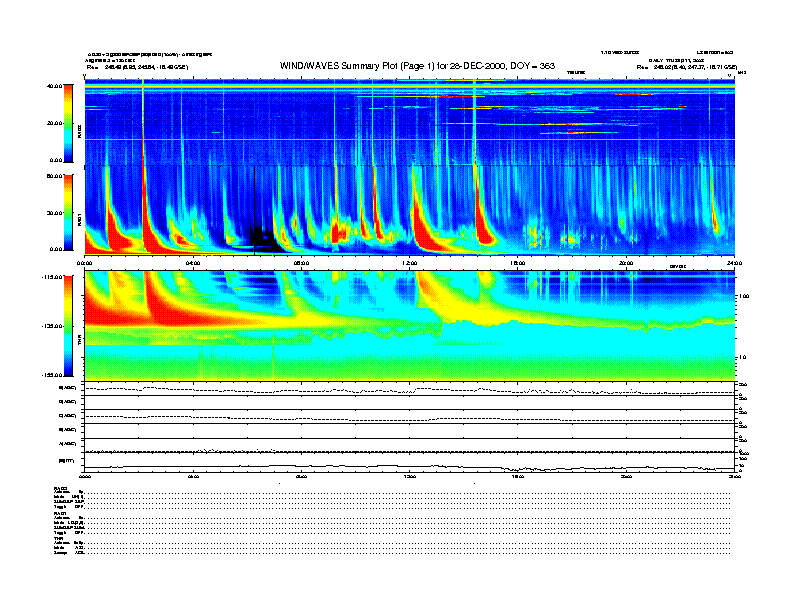Click the top-right Rs position readout

686,67
